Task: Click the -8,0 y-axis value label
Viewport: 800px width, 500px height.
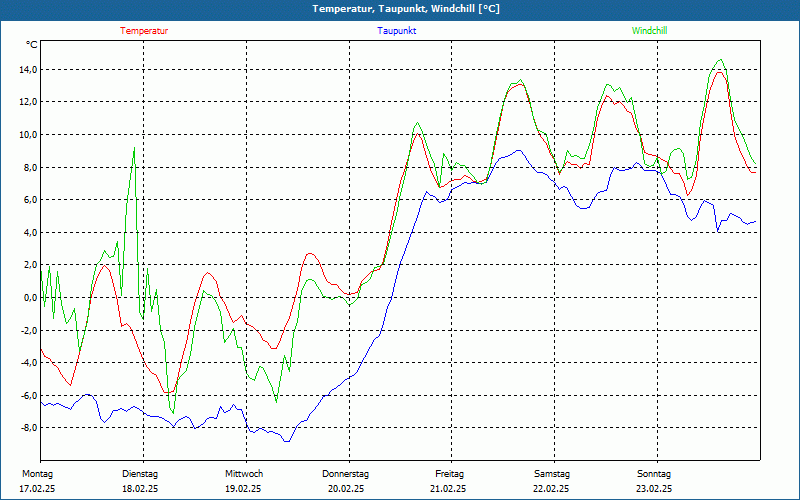Action: coord(28,428)
